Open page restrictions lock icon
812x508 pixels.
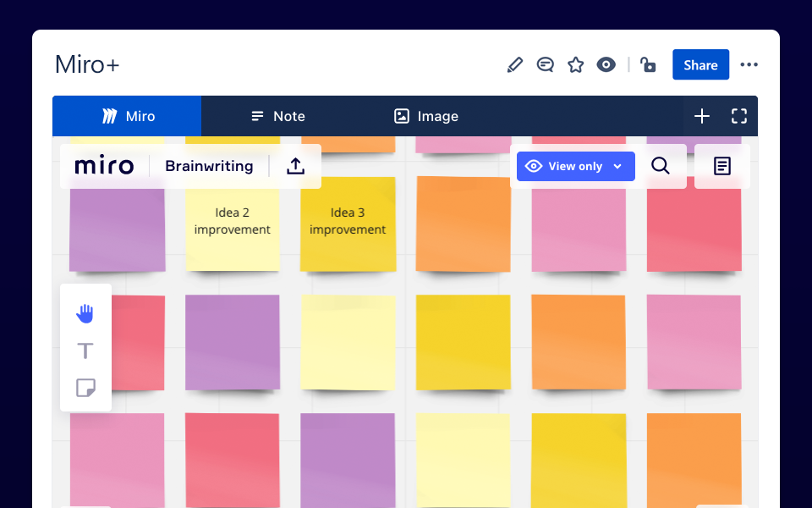click(648, 65)
